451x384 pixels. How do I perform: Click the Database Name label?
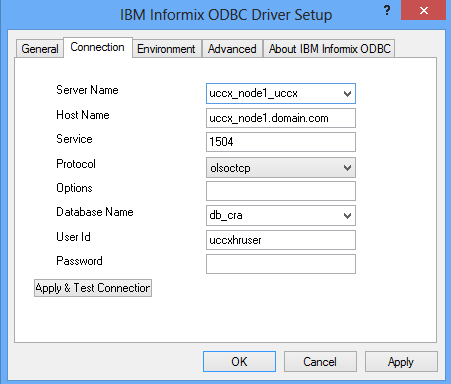[95, 212]
